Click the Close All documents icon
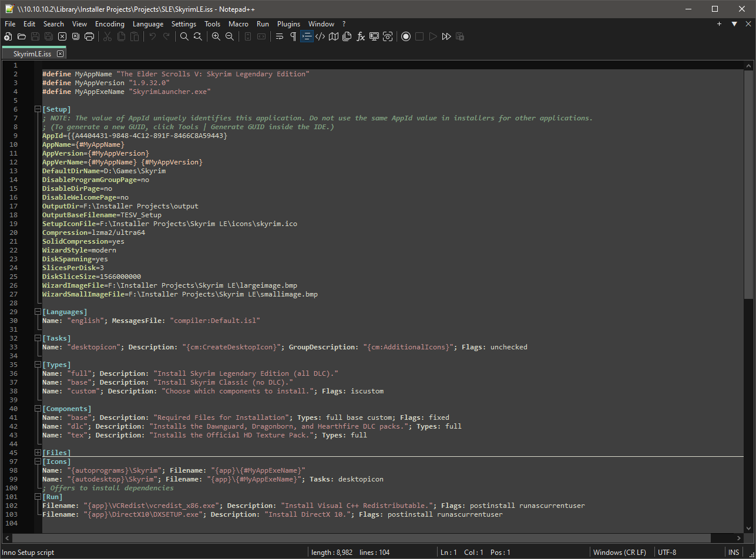 tap(76, 36)
